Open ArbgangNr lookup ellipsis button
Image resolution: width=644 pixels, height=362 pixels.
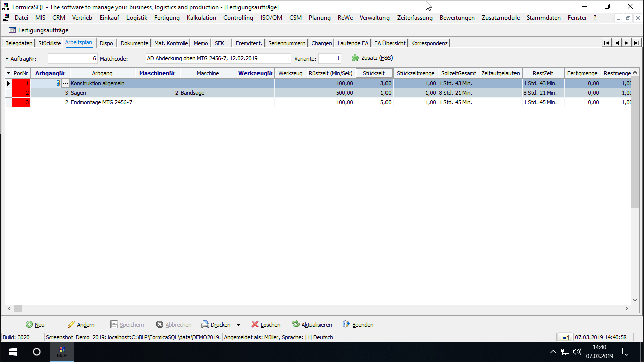(66, 83)
